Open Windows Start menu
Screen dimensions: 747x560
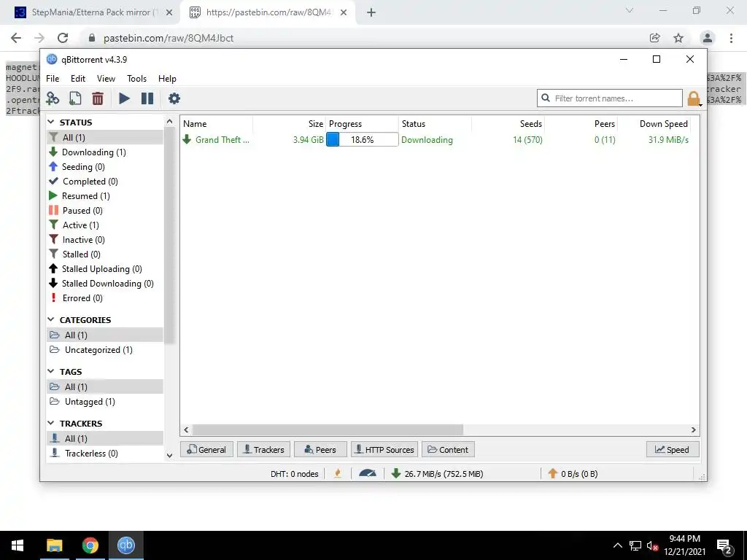(x=18, y=545)
